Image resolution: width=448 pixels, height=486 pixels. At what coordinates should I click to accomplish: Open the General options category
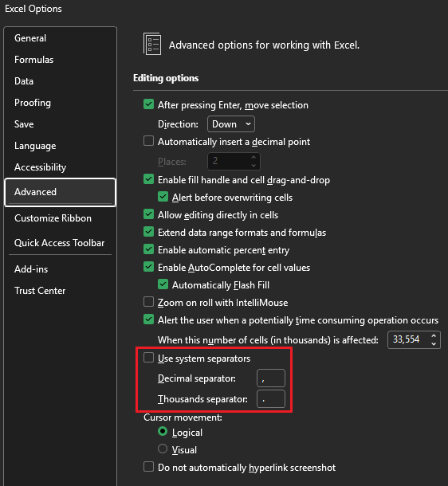tap(30, 38)
